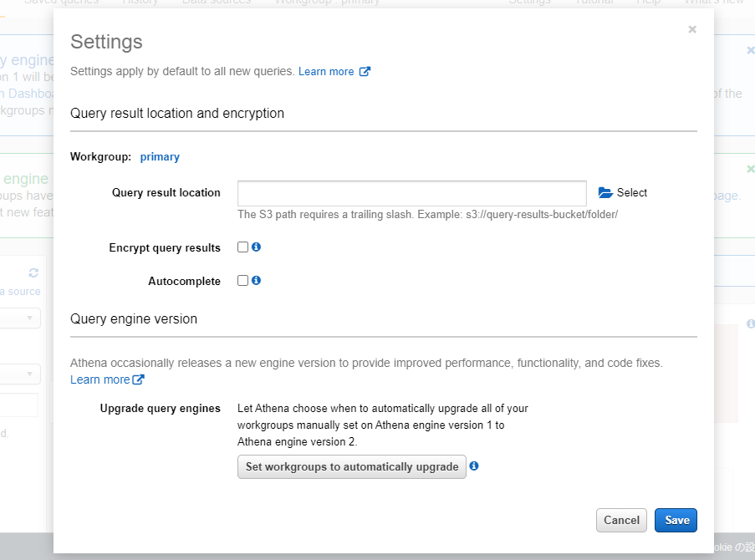The width and height of the screenshot is (755, 560).
Task: Click the Query result location text field
Action: tap(411, 193)
